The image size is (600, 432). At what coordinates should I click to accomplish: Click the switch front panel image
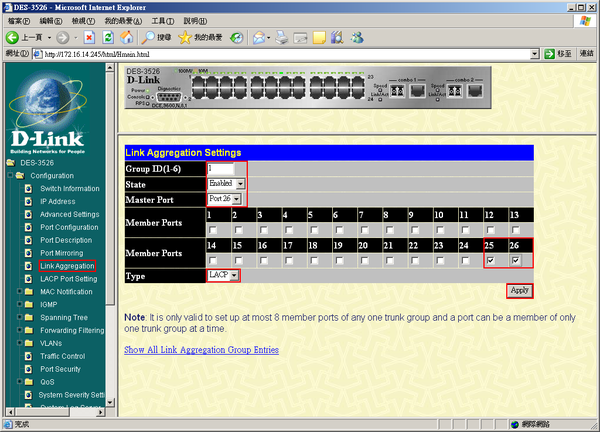click(x=308, y=87)
